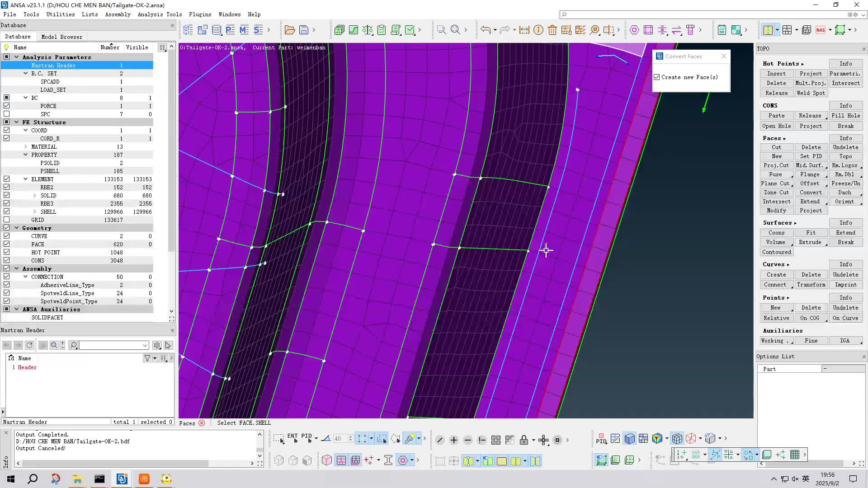Collapse the Analysis Parameters group
The height and width of the screenshot is (488, 868).
17,57
